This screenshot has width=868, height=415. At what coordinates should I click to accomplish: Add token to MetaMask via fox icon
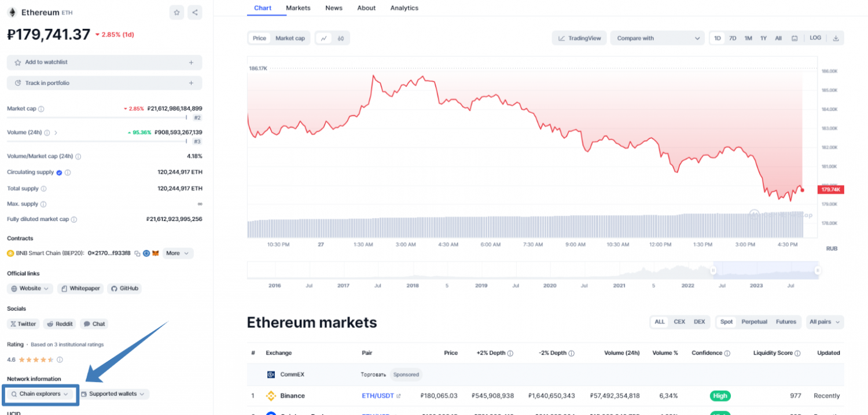tap(155, 253)
